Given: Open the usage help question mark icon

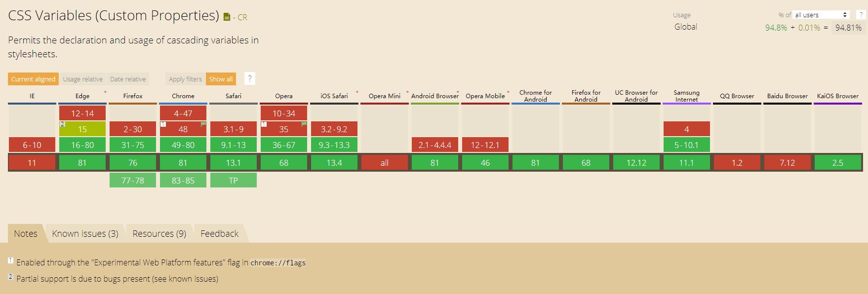Looking at the screenshot, I should pyautogui.click(x=861, y=15).
